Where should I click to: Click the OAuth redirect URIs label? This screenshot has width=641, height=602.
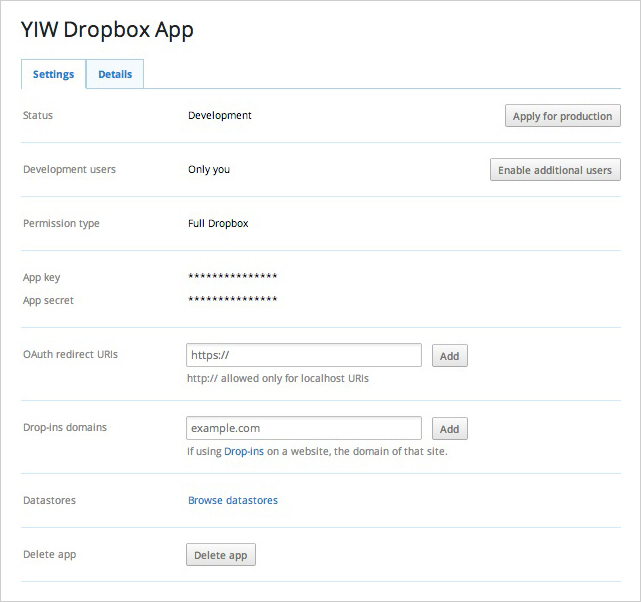(x=70, y=354)
